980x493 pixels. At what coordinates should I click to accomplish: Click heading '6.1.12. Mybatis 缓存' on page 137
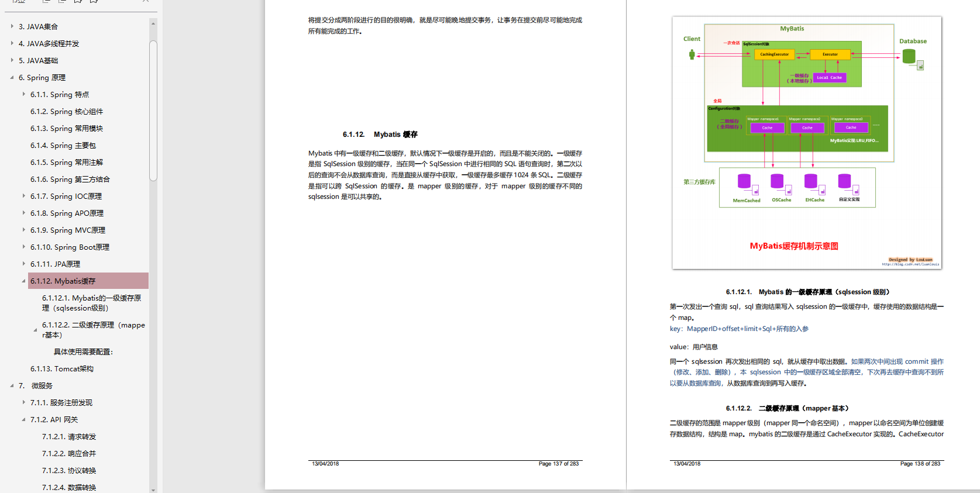380,135
